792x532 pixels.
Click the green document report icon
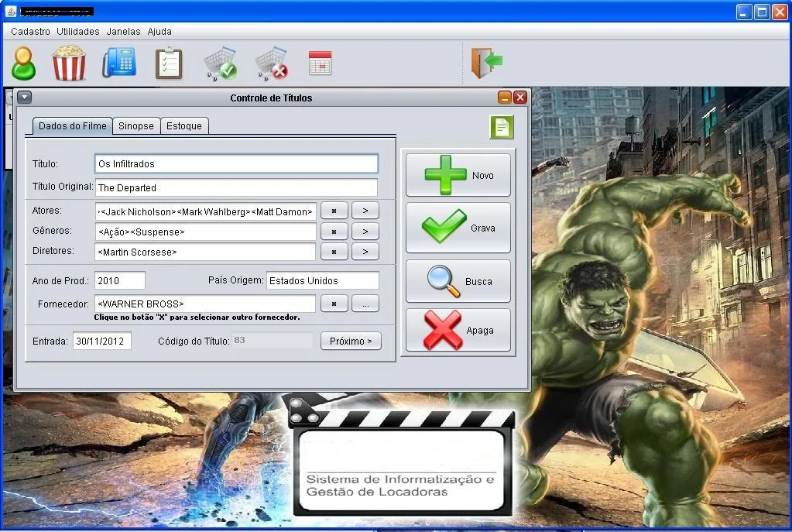pos(502,127)
